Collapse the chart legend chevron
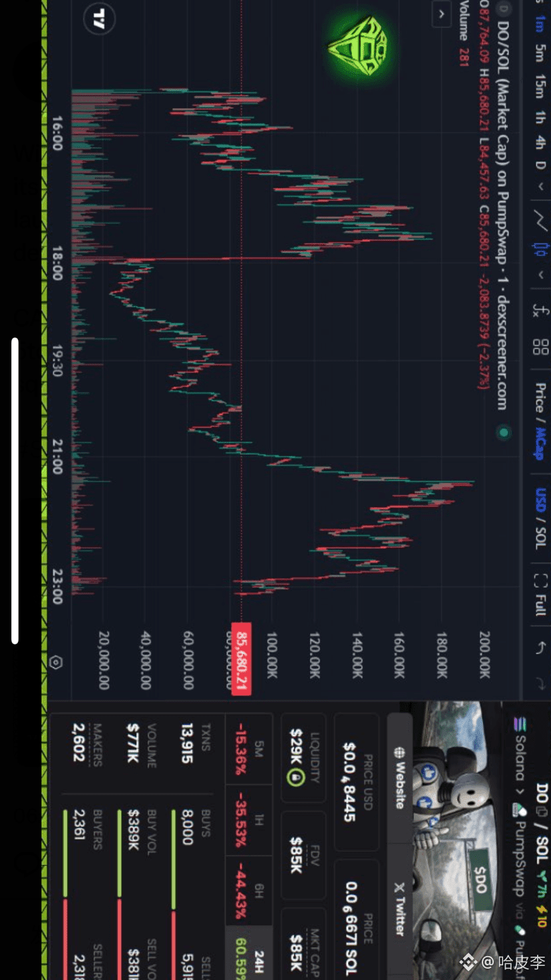The image size is (551, 980). (x=441, y=14)
